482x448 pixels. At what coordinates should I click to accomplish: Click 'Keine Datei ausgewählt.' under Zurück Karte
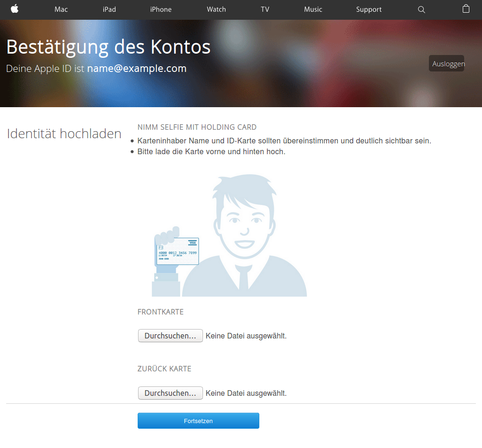(246, 393)
